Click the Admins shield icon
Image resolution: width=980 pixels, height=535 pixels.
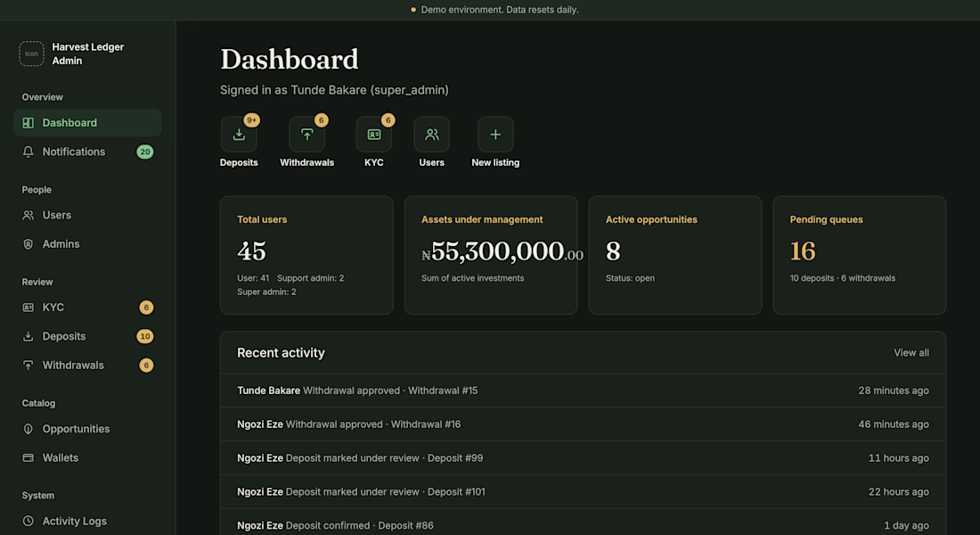[29, 244]
